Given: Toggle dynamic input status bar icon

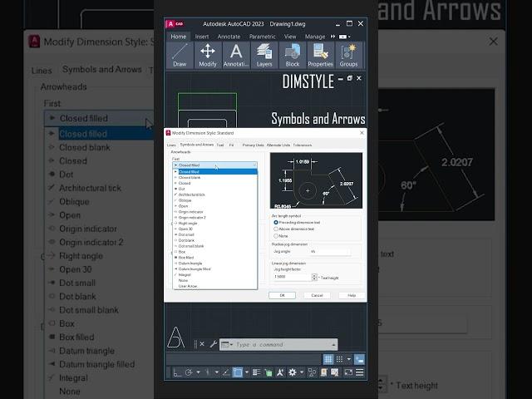Looking at the screenshot, I should [x=359, y=359].
